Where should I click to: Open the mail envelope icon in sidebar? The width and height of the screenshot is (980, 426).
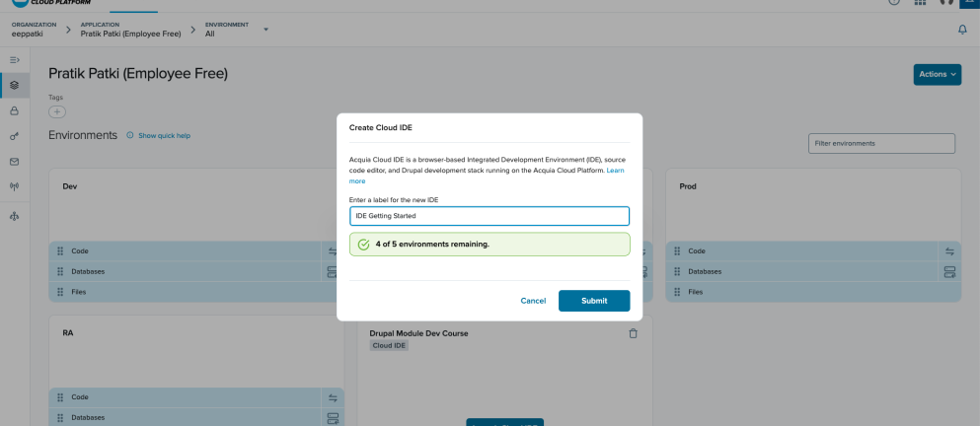(x=15, y=162)
